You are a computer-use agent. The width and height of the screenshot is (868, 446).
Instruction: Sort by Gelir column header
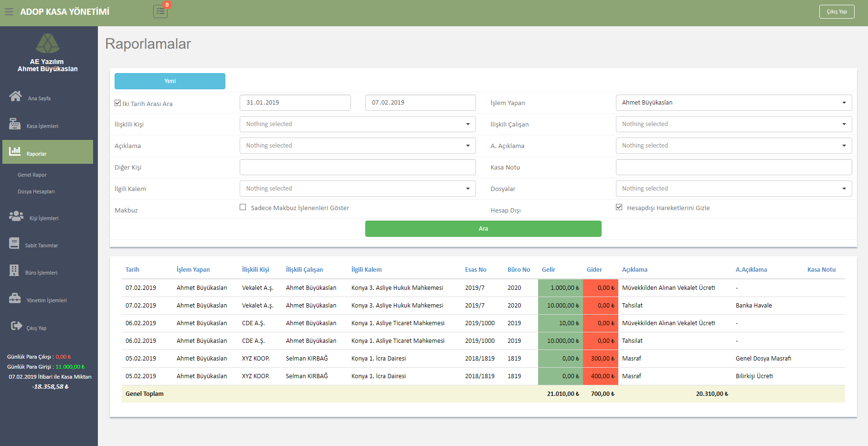point(549,270)
